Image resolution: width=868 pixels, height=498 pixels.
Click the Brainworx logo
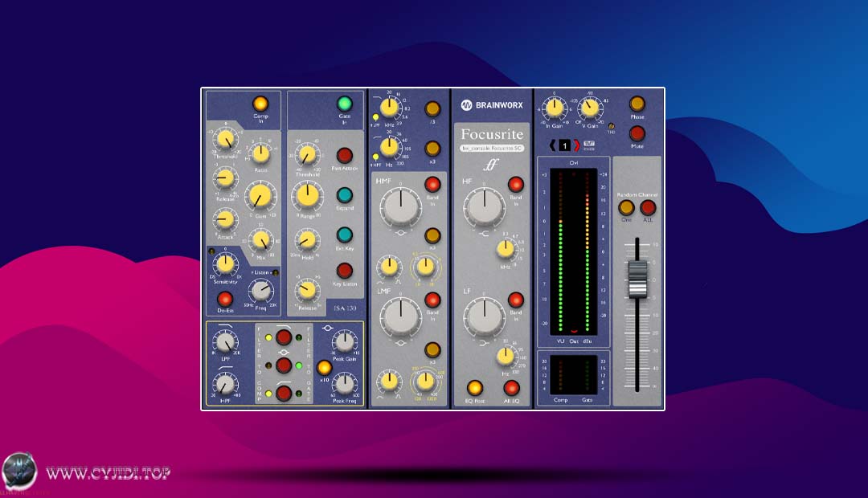[x=492, y=105]
